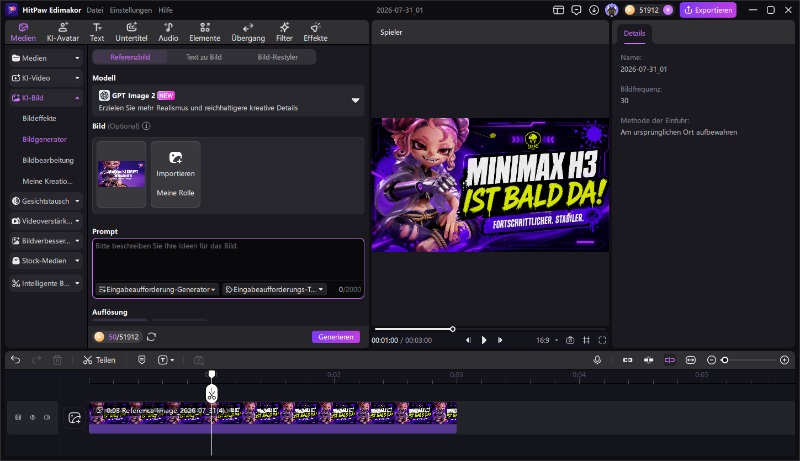Expand the Gesichtstausch sidebar section
The height and width of the screenshot is (461, 800).
(x=45, y=201)
